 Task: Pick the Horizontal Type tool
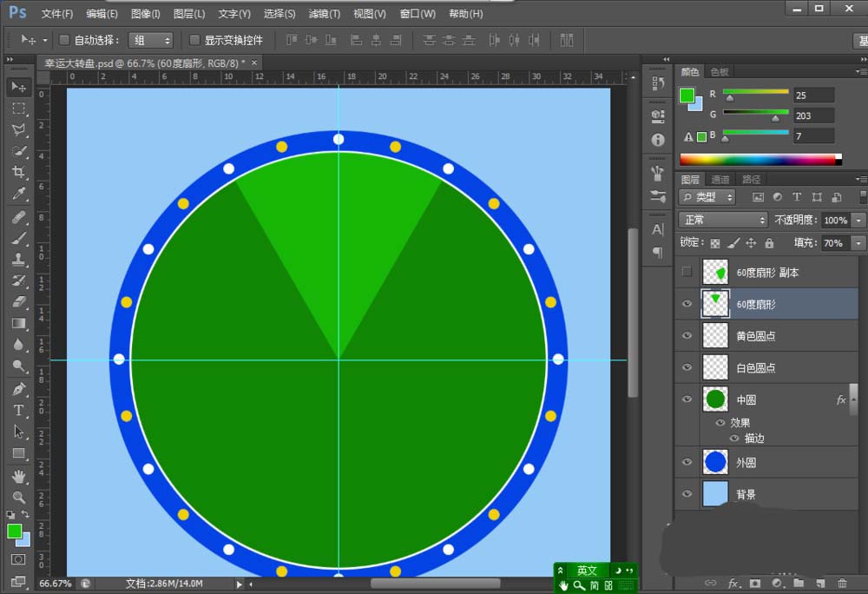coord(18,410)
